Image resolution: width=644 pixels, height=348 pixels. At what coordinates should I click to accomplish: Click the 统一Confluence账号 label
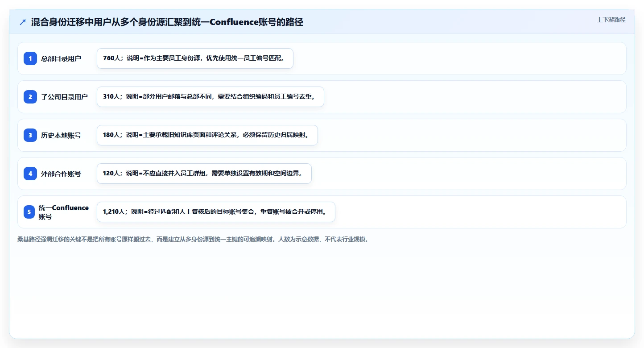[64, 212]
